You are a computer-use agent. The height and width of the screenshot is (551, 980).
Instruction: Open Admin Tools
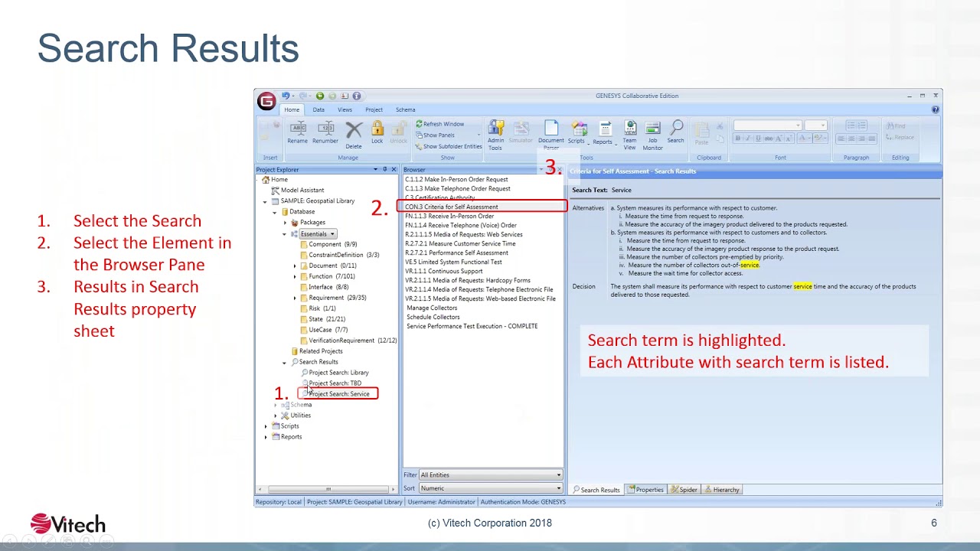(496, 135)
